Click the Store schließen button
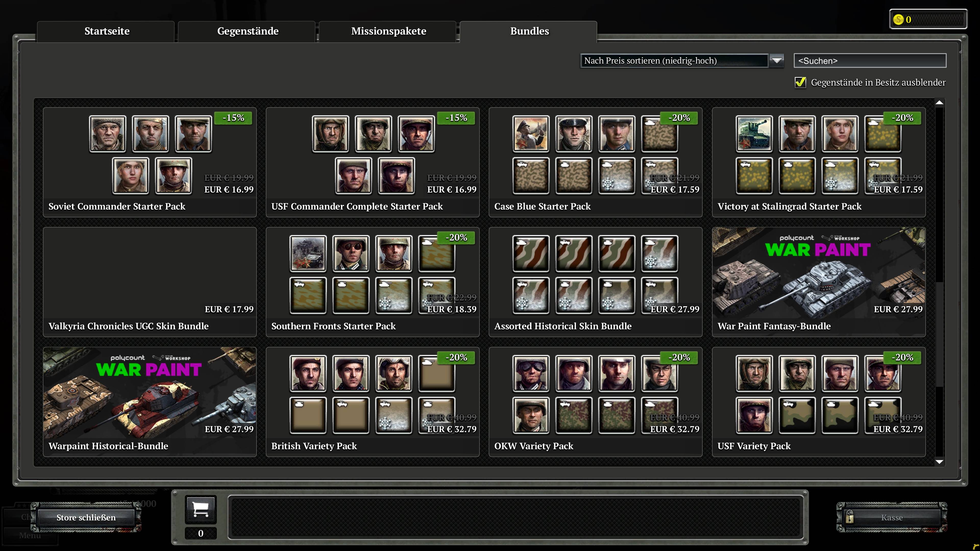Screen dimensions: 980x551 (x=86, y=517)
